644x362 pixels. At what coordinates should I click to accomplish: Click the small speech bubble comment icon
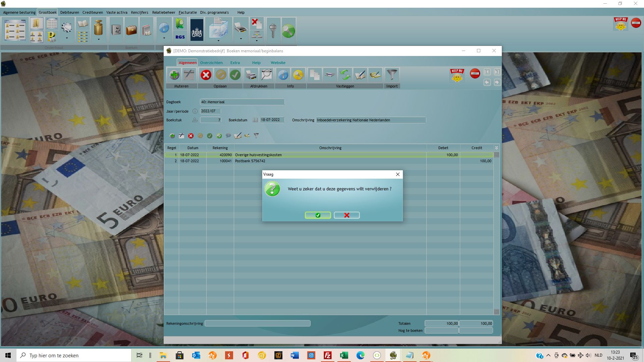228,136
